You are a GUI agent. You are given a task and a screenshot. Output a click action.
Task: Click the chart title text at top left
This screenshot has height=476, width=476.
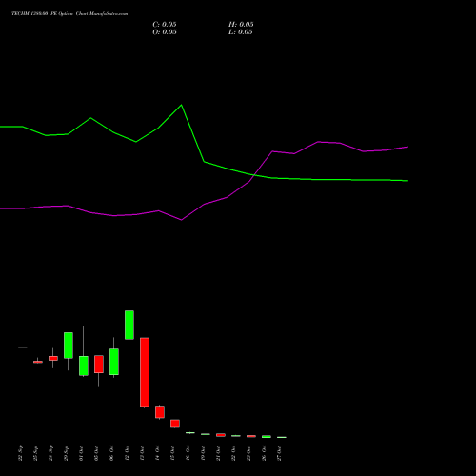point(69,14)
